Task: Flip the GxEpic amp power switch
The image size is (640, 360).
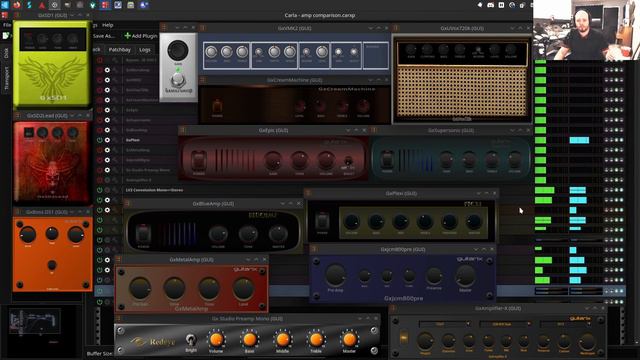Action: (199, 160)
